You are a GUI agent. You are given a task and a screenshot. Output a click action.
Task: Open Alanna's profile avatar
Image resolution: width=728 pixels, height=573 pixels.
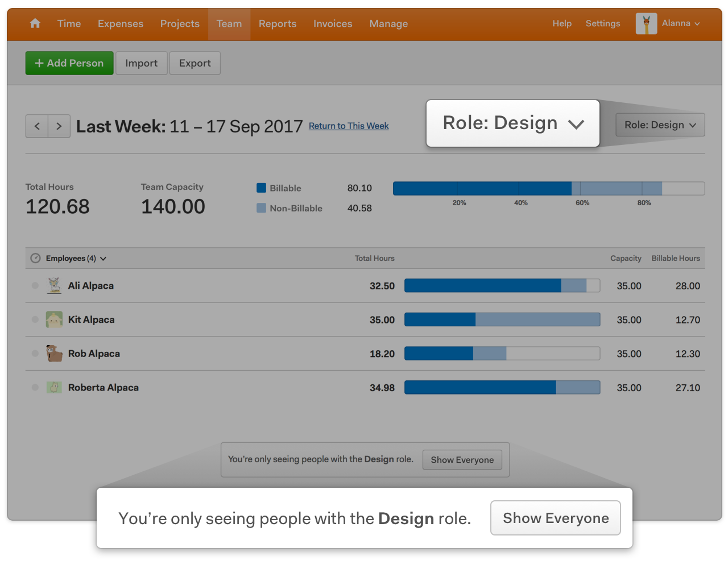click(646, 23)
